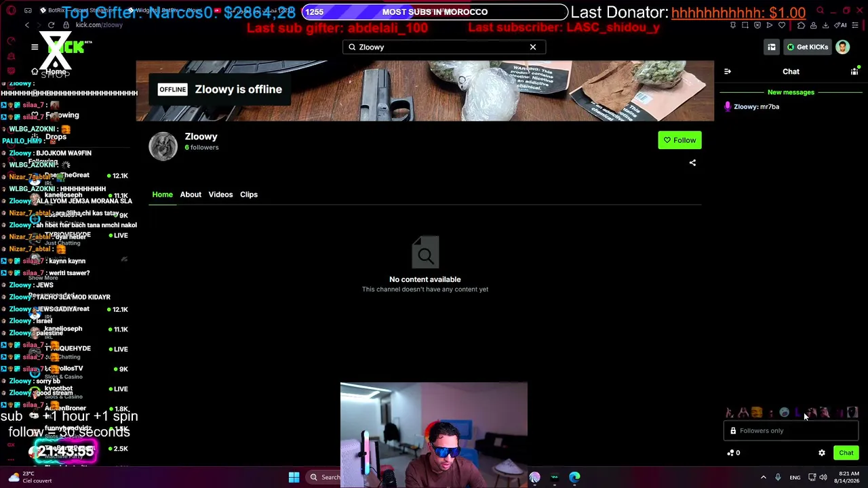Switch the ENG input language
This screenshot has width=868, height=488.
point(795,477)
